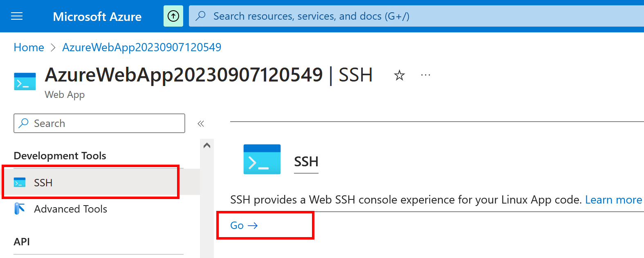Open the Learn more link
644x258 pixels.
pyautogui.click(x=613, y=200)
